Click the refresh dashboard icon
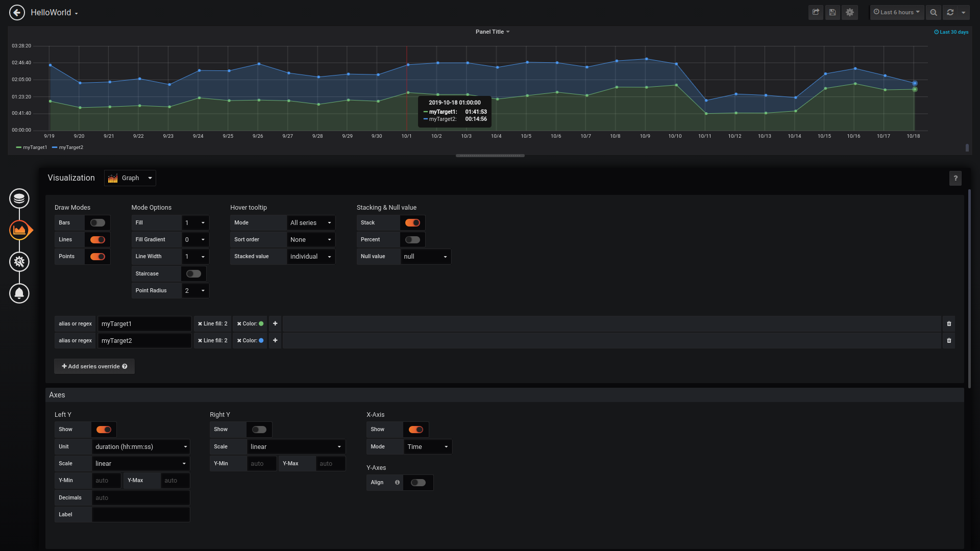Viewport: 980px width, 551px height. 950,12
